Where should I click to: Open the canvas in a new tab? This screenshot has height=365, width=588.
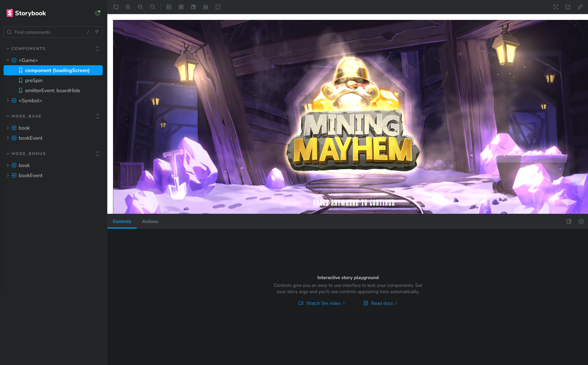[x=568, y=7]
